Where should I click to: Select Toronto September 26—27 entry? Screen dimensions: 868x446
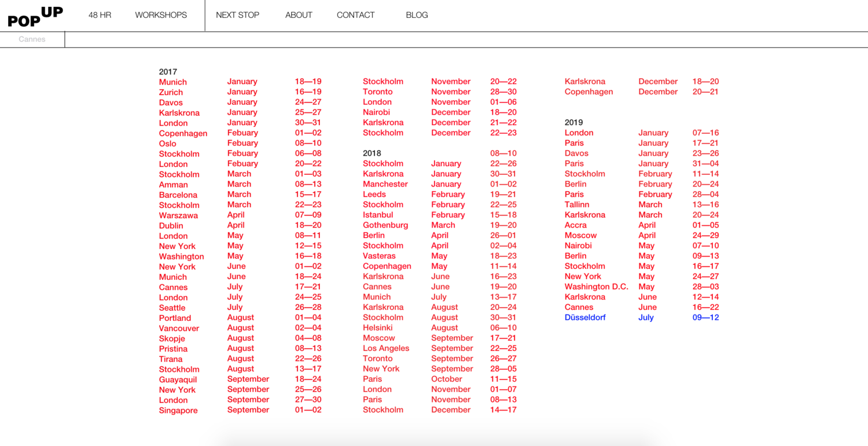440,359
